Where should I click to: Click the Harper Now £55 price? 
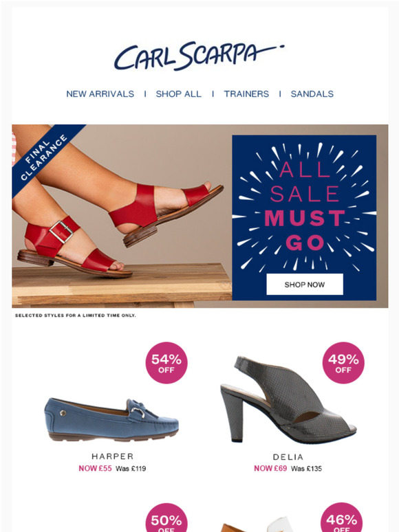pyautogui.click(x=95, y=468)
